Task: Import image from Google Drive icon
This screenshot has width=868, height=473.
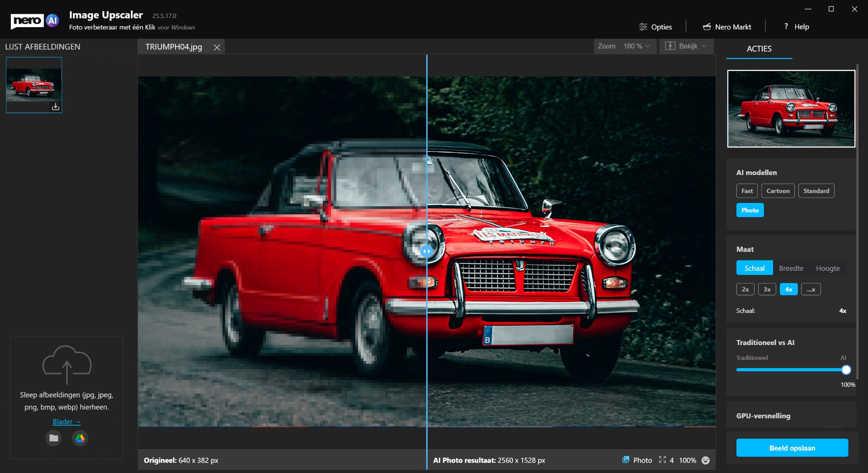Action: [80, 438]
